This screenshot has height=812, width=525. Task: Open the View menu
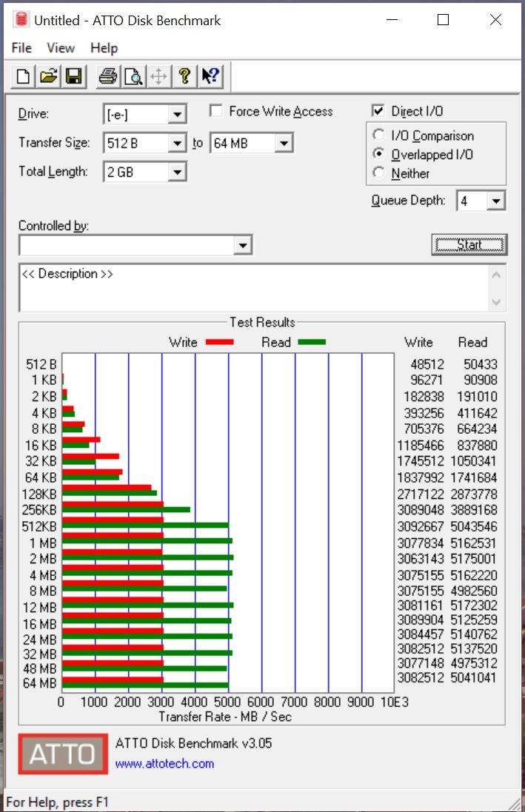pos(61,48)
